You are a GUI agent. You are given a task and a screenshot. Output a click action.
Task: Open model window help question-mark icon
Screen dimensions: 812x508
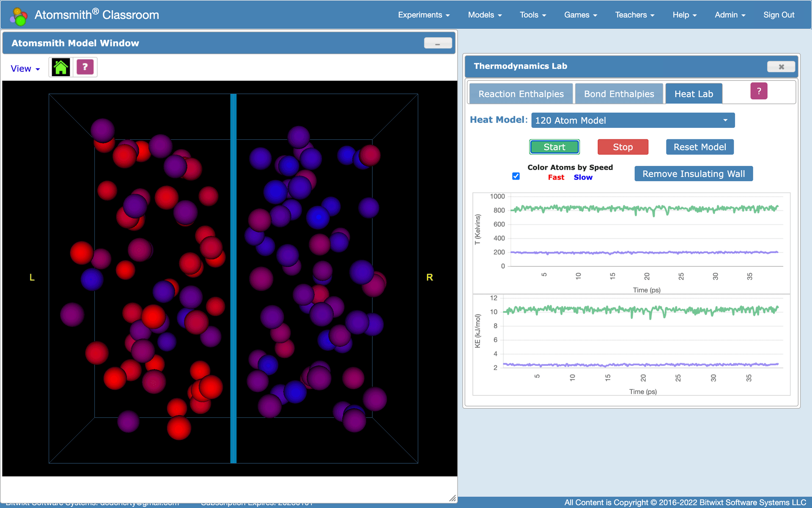(x=85, y=67)
